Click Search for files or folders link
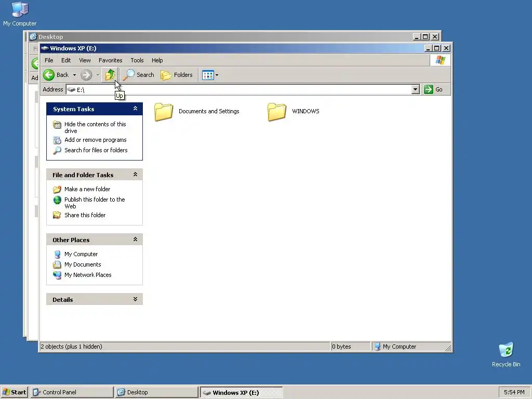Screen dimensions: 532x399 coord(96,150)
